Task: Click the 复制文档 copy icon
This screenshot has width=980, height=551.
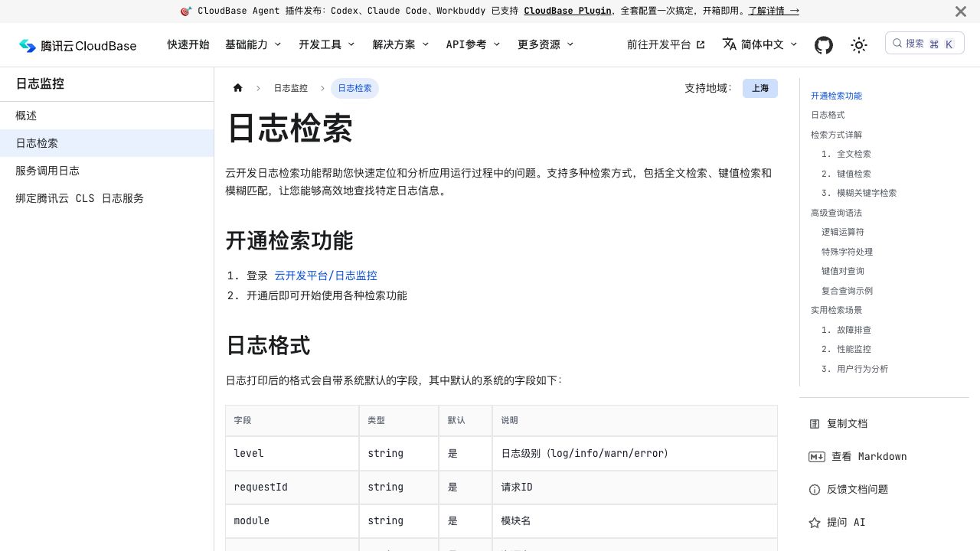Action: [x=815, y=424]
